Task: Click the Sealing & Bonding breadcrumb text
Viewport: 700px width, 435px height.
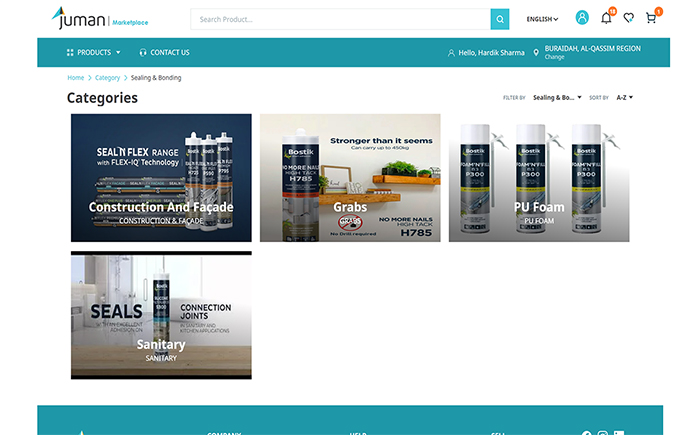Action: (x=156, y=78)
